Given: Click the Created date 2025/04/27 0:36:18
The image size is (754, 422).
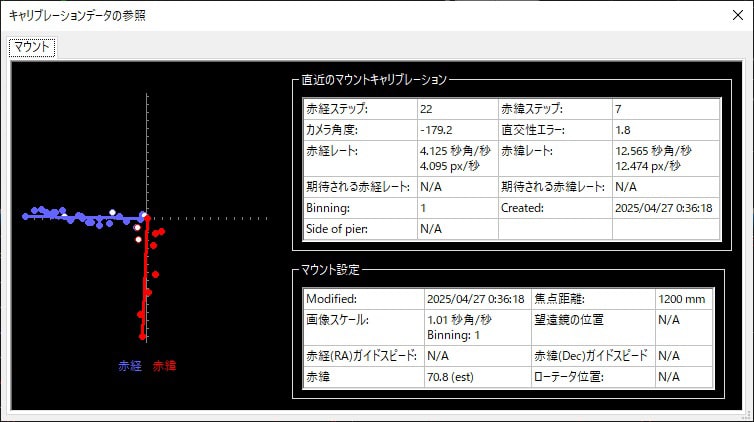Looking at the screenshot, I should click(x=664, y=208).
